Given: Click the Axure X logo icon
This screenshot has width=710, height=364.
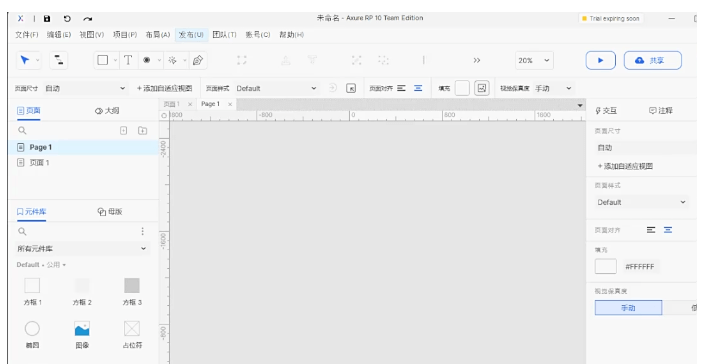Looking at the screenshot, I should pyautogui.click(x=20, y=19).
